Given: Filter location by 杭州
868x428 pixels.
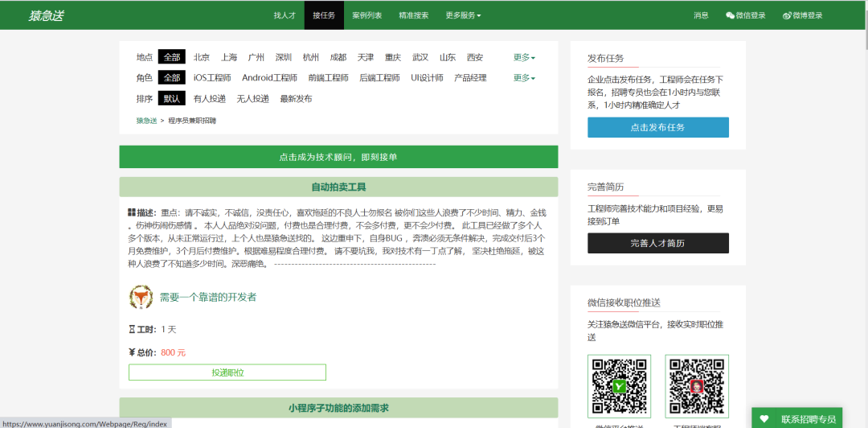Looking at the screenshot, I should pyautogui.click(x=310, y=57).
